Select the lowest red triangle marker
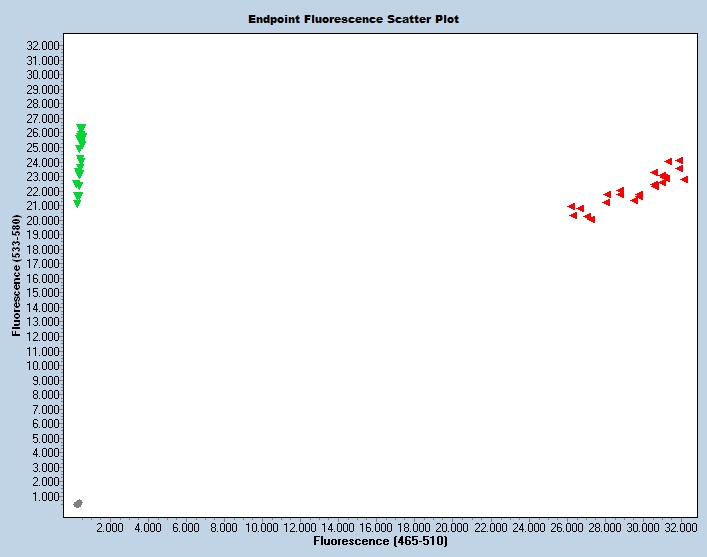 591,219
